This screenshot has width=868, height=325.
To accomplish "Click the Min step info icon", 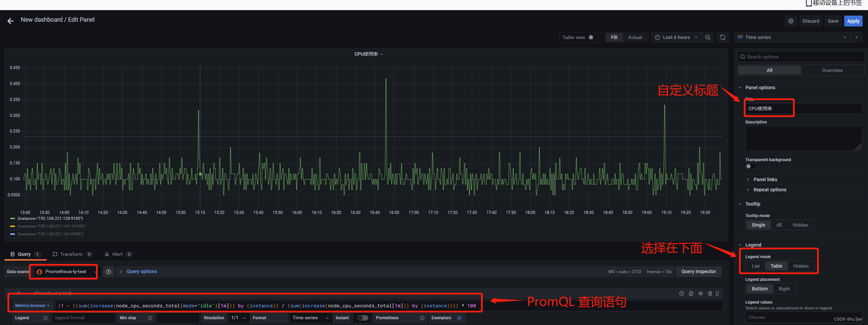I will click(x=150, y=318).
